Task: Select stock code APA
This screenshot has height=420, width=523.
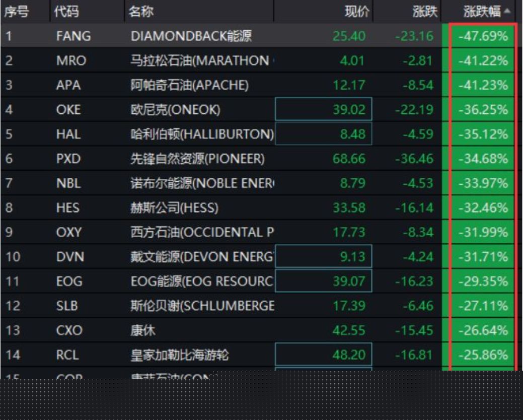Action: click(68, 85)
